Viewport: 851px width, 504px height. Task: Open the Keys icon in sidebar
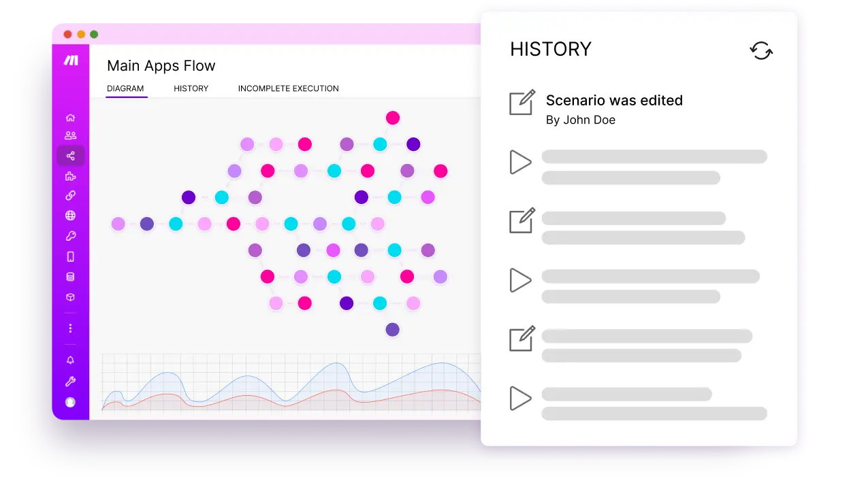(x=70, y=236)
